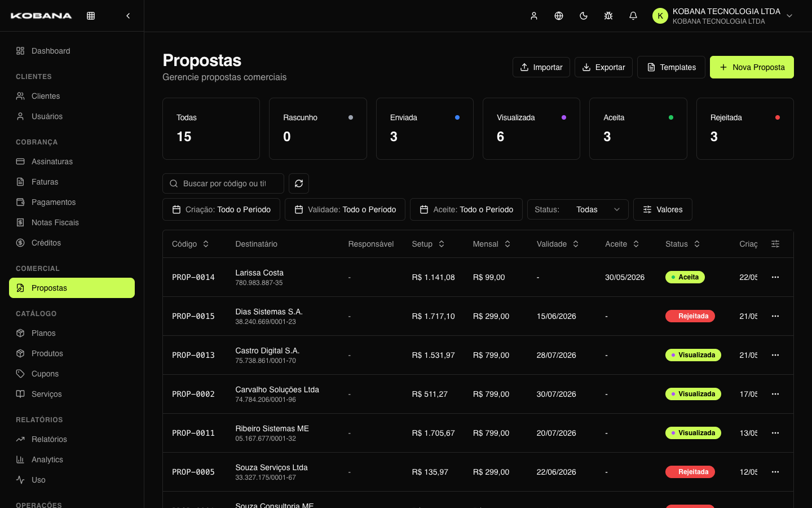Open Créditos in the sidebar
This screenshot has width=812, height=508.
click(x=72, y=243)
